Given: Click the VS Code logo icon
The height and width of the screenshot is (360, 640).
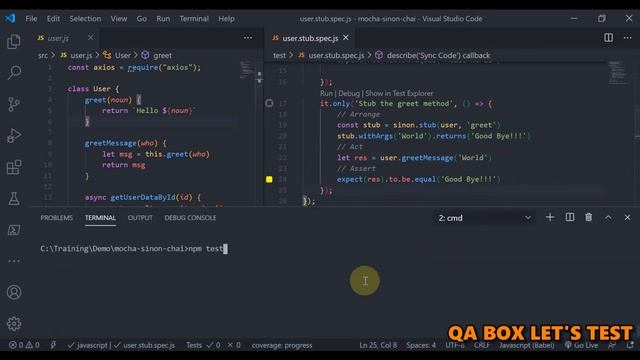Looking at the screenshot, I should (x=10, y=18).
